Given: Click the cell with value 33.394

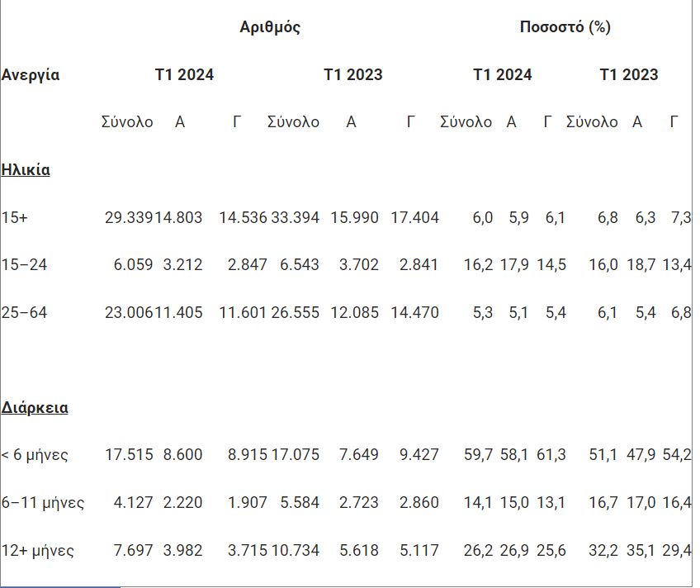Looking at the screenshot, I should (295, 218).
